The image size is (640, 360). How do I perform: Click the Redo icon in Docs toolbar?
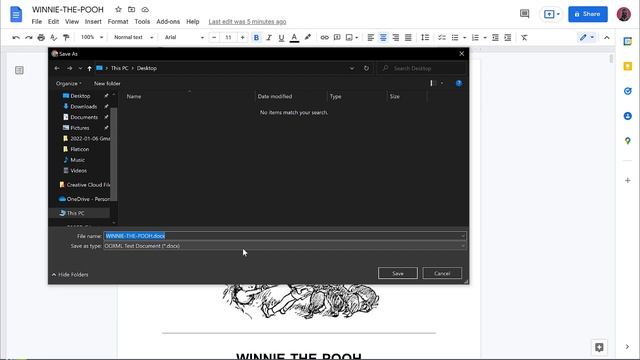(29, 38)
